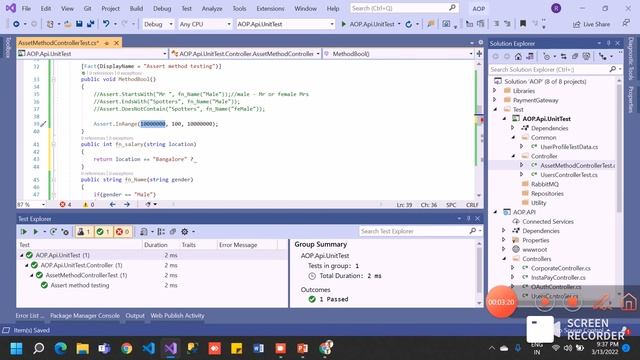Click in the Search Test Explorer field
This screenshot has width=640, height=360.
pos(413,231)
